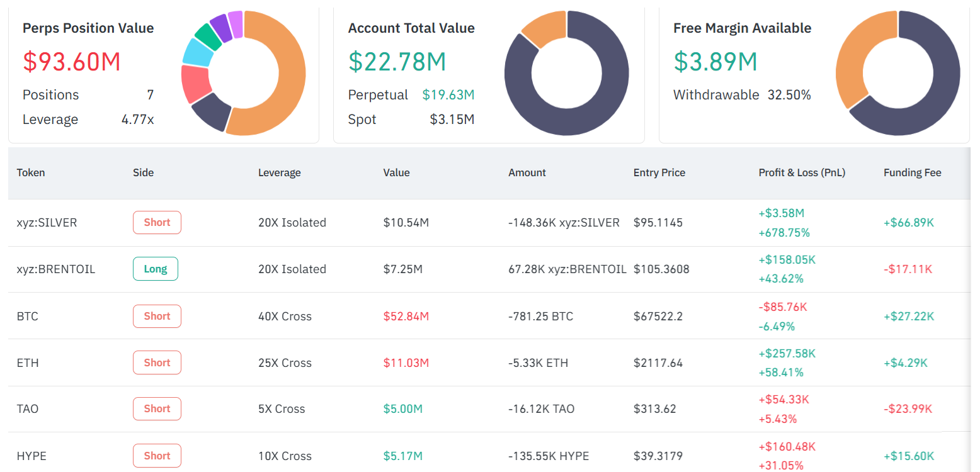Click the Short badge for ETH position
The width and height of the screenshot is (980, 472).
[x=157, y=362]
